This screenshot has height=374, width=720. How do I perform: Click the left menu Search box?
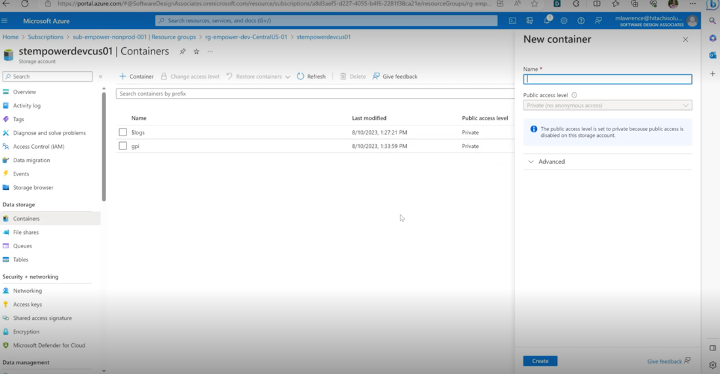coord(47,77)
